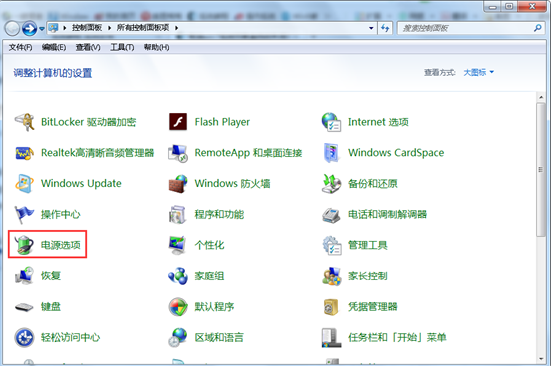Click the 操作中心 flag icon

tap(24, 214)
